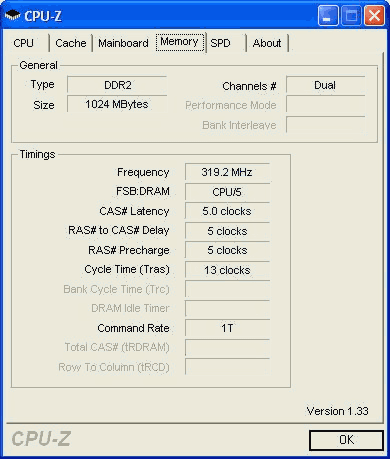Click the 319.2 MHz frequency value
This screenshot has width=390, height=459.
(227, 172)
